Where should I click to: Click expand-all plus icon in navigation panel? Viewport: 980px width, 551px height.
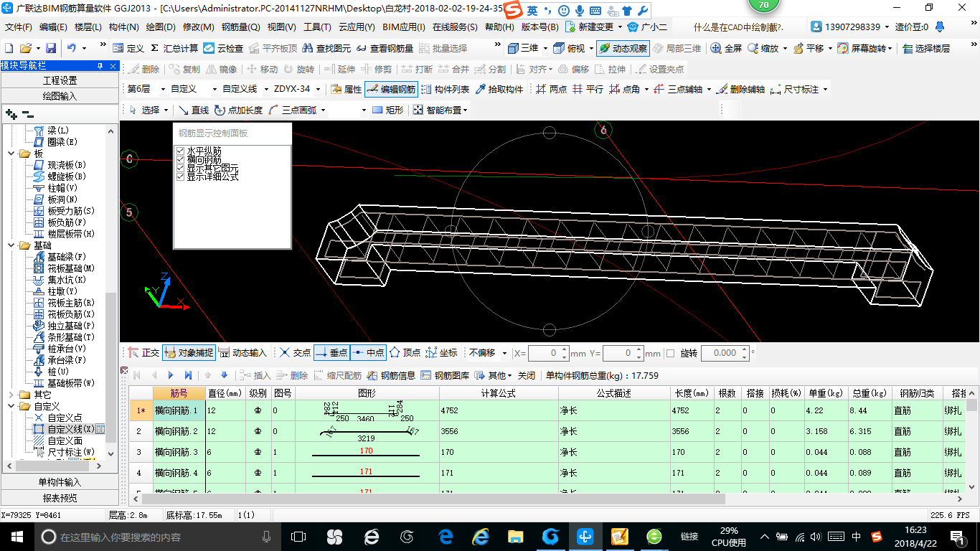[11, 114]
